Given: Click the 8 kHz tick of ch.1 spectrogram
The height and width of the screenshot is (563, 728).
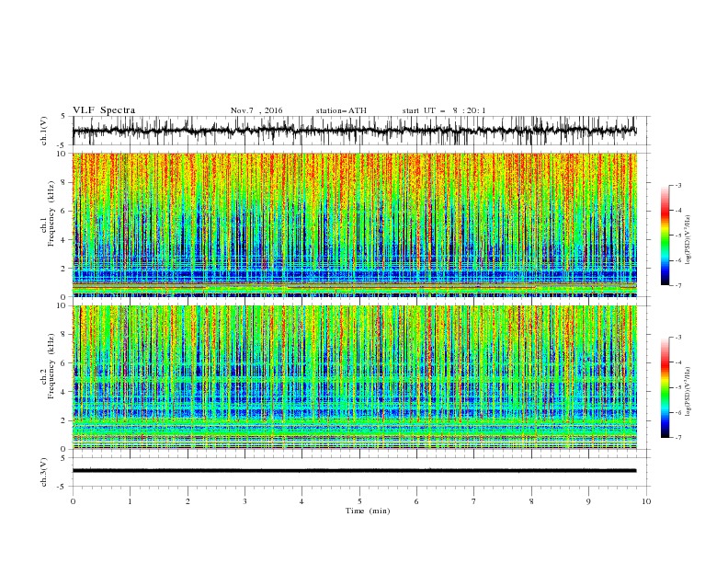Looking at the screenshot, I should pos(63,182).
